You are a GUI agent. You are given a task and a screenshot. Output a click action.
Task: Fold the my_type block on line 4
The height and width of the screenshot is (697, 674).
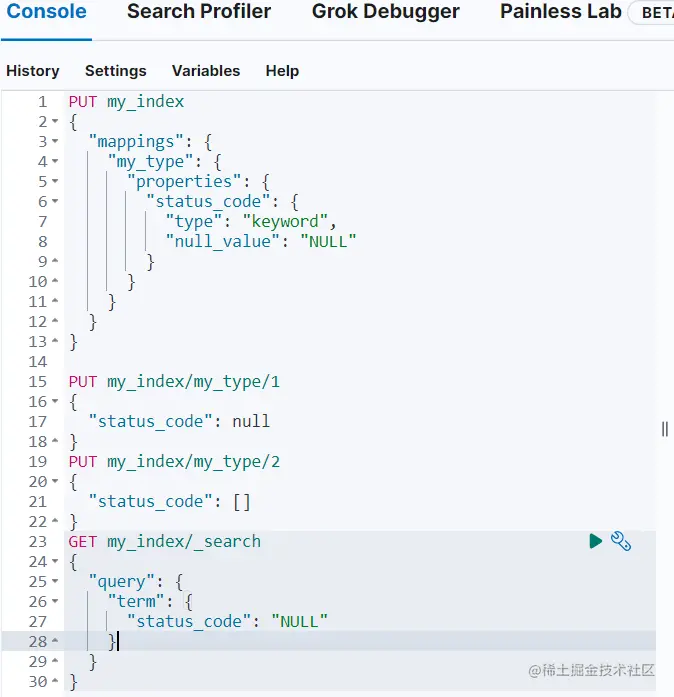[55, 162]
